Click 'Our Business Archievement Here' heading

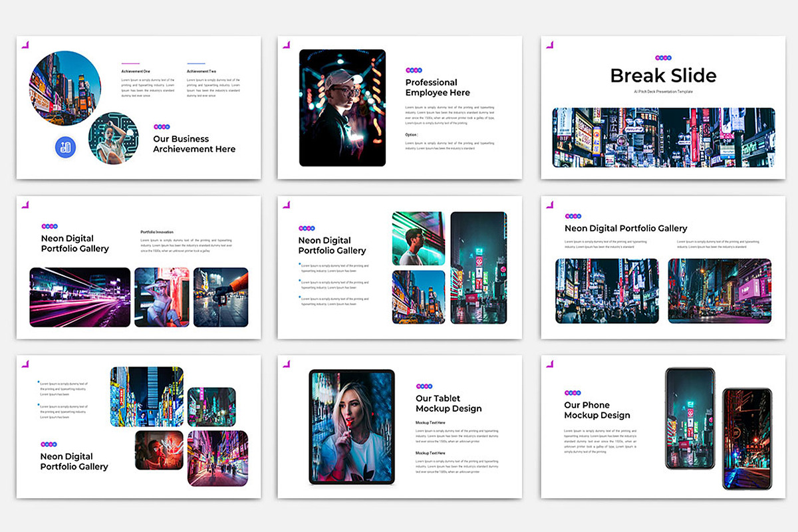194,144
